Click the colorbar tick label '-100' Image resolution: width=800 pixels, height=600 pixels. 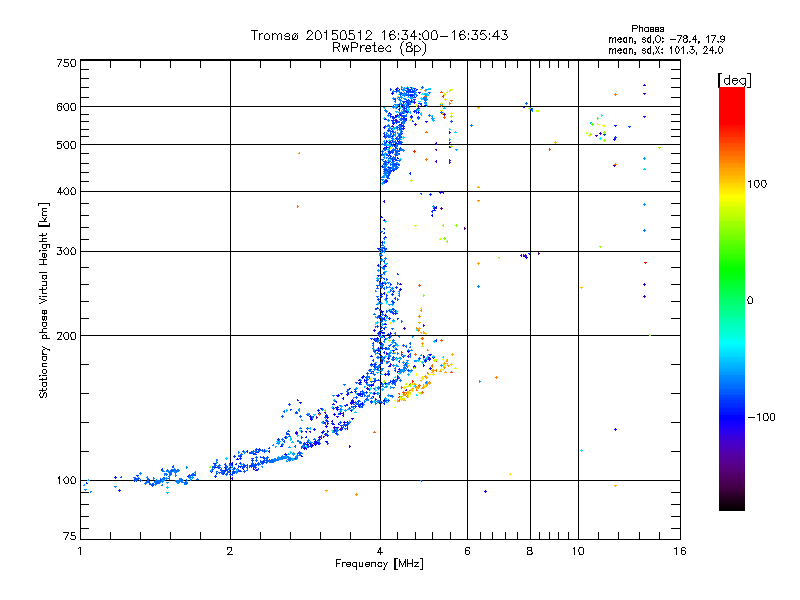(x=761, y=417)
